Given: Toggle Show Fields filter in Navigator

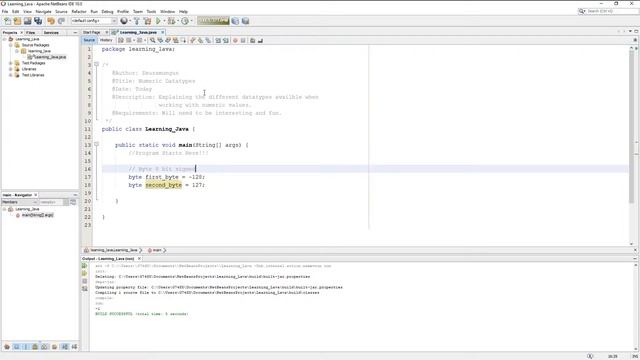Looking at the screenshot, I should pyautogui.click(x=16, y=347).
